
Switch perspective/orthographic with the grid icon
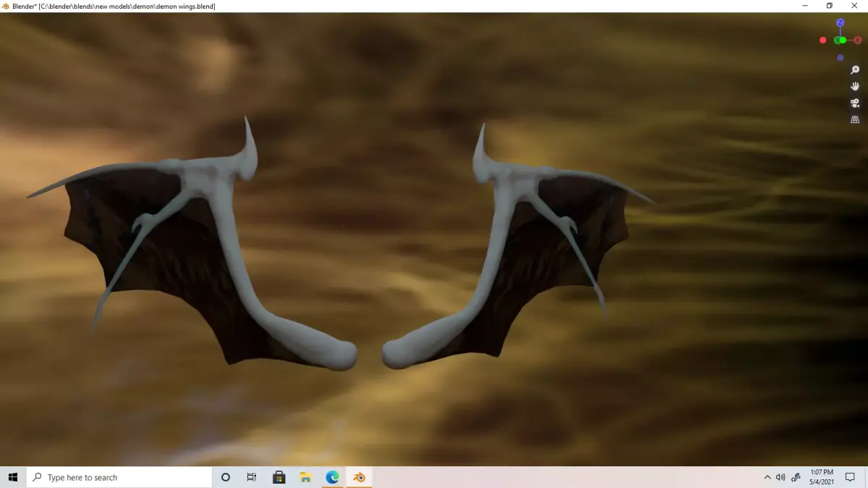pos(855,119)
